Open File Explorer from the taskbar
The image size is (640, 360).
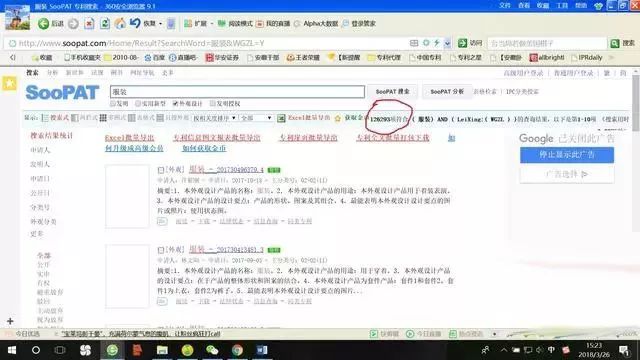click(162, 350)
